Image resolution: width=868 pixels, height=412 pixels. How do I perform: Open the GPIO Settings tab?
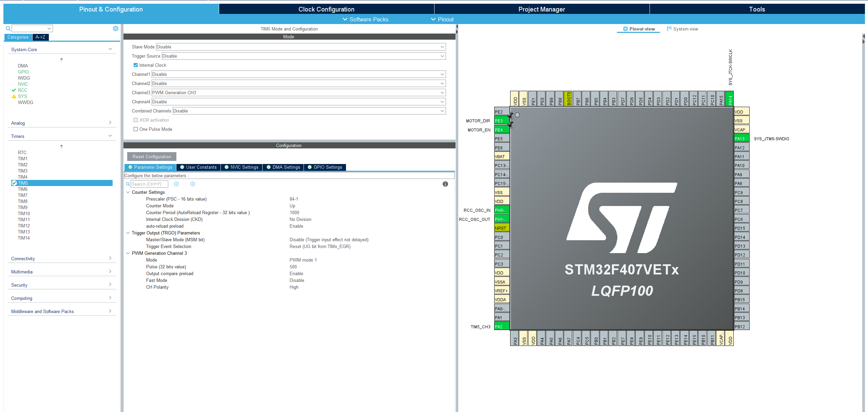325,167
